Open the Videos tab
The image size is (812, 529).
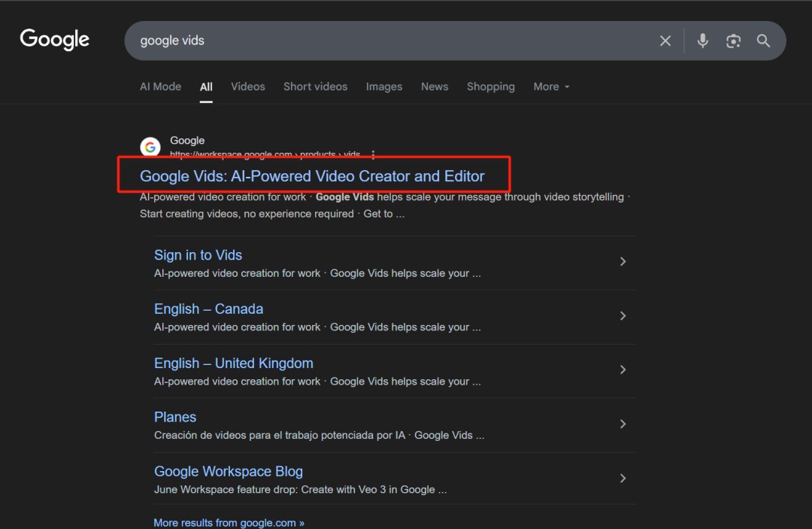point(248,87)
